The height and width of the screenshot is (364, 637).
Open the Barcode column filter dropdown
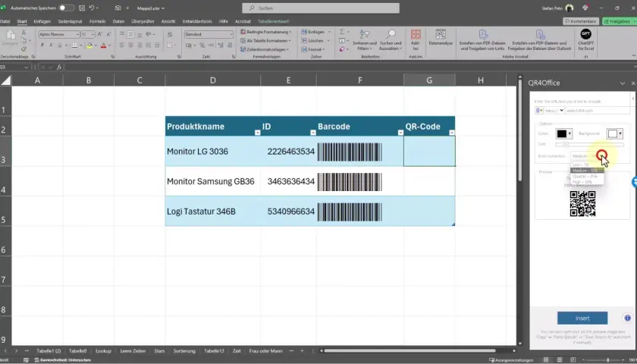(400, 133)
